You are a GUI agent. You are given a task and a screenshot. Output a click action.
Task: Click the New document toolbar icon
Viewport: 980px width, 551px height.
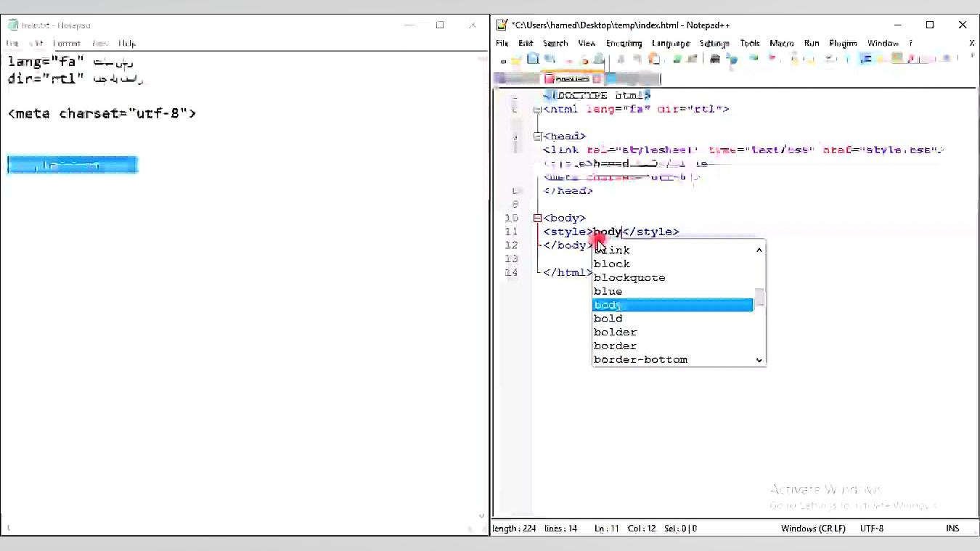click(x=503, y=60)
